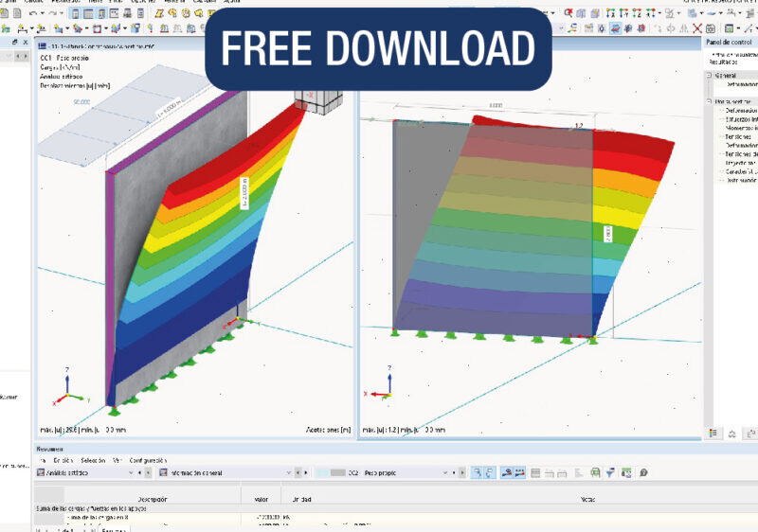
Task: Open dropdown arrow next to Redo
Action: click(x=63, y=13)
